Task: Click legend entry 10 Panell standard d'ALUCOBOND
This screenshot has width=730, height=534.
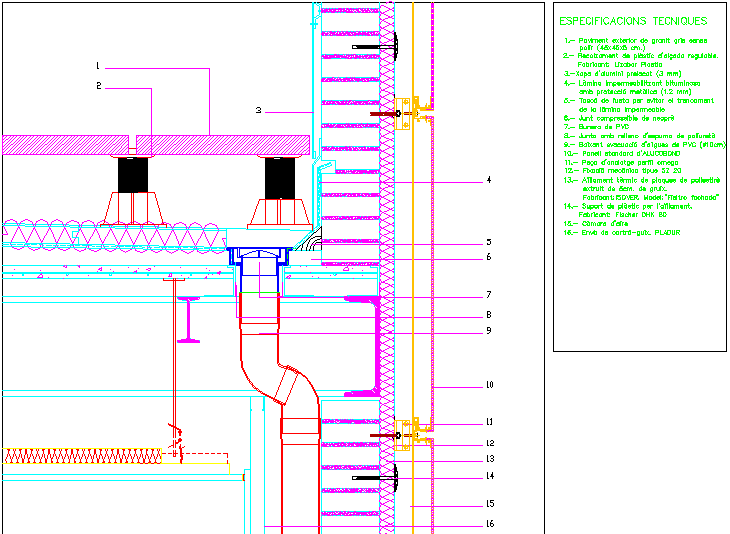Action: (618, 153)
